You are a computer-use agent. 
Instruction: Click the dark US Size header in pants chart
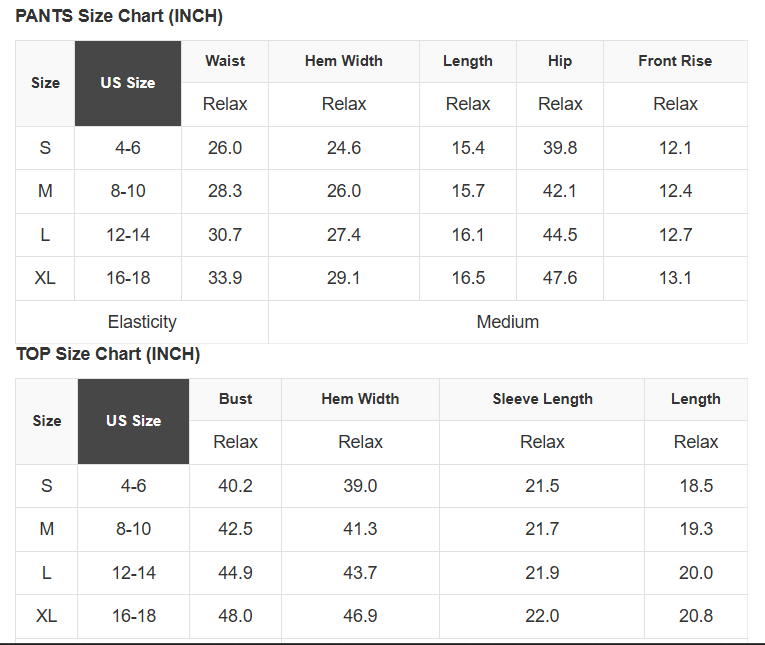(x=128, y=83)
